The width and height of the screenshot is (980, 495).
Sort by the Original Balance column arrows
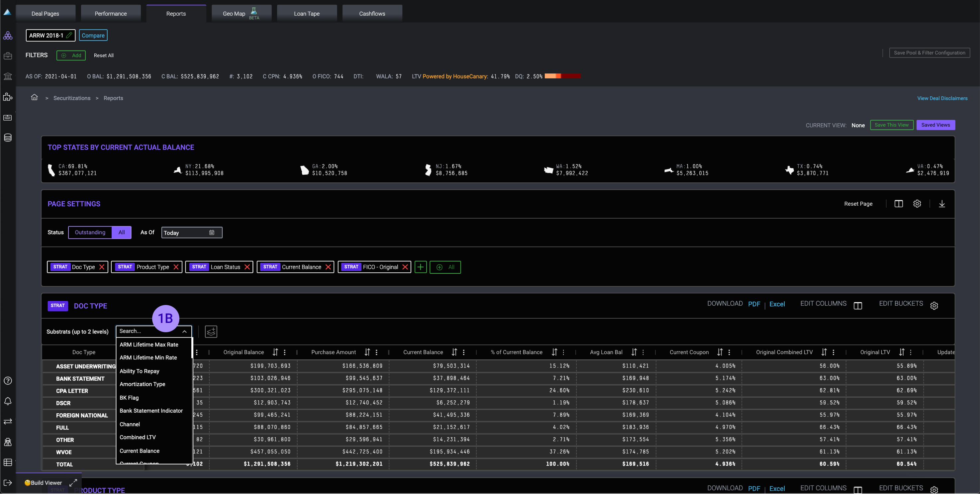[275, 352]
